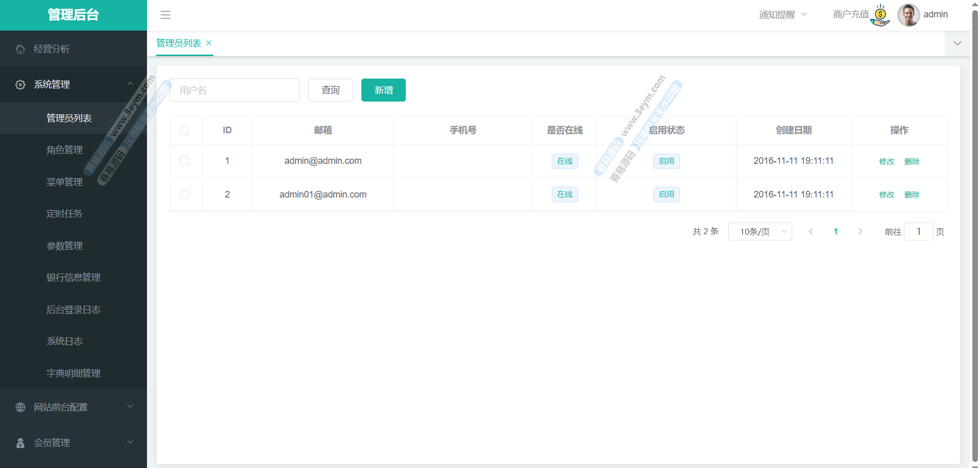Check the row for admin@admin.com
Viewport: 980px width, 468px height.
pos(185,161)
